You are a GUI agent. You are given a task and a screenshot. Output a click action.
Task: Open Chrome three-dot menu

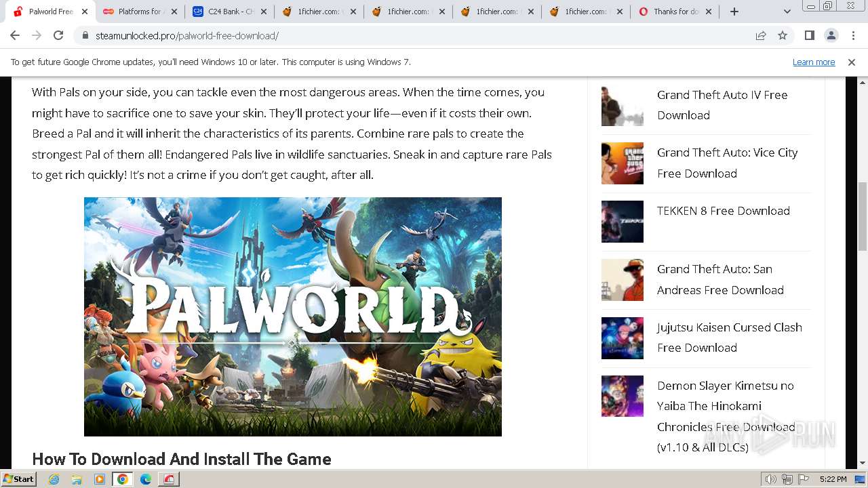click(853, 35)
